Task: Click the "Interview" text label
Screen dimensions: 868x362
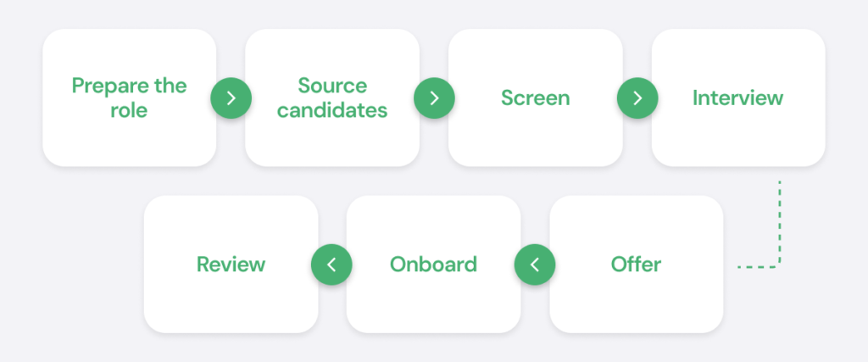Action: (x=737, y=97)
